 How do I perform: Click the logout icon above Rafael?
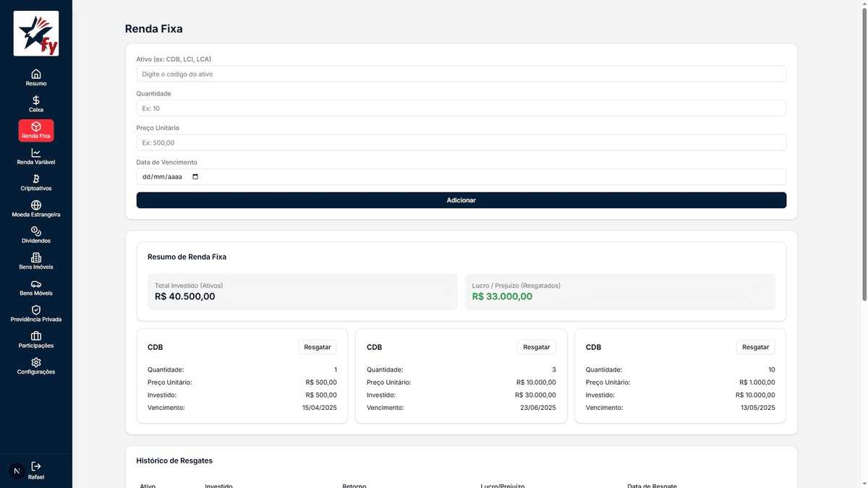pyautogui.click(x=36, y=466)
